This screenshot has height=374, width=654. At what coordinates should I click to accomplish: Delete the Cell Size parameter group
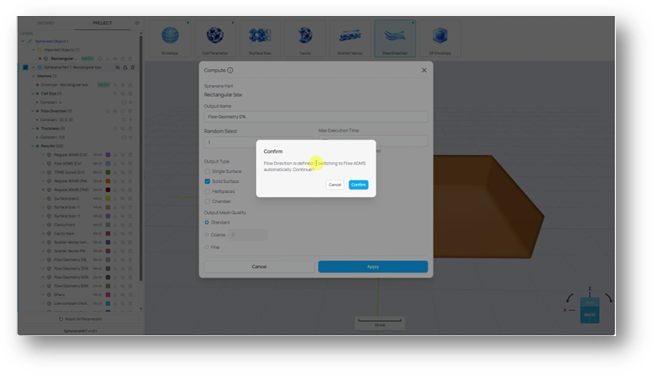[130, 93]
